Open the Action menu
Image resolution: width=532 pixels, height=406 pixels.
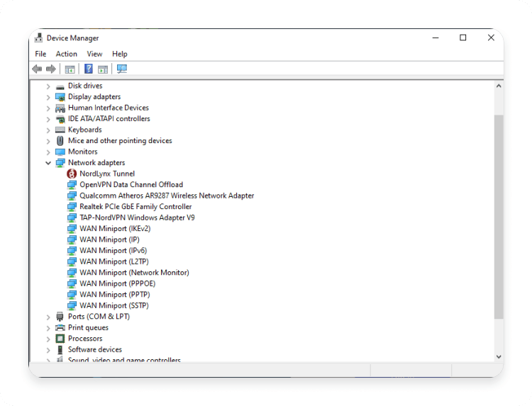click(x=67, y=54)
